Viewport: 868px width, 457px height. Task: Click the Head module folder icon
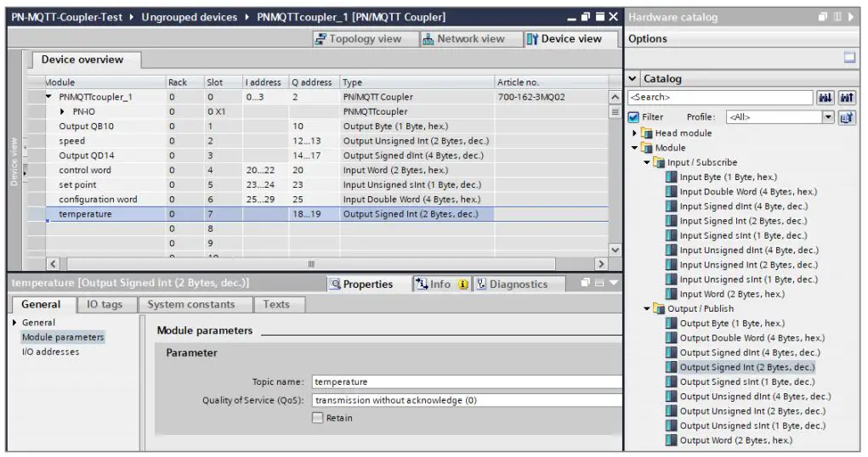[646, 133]
